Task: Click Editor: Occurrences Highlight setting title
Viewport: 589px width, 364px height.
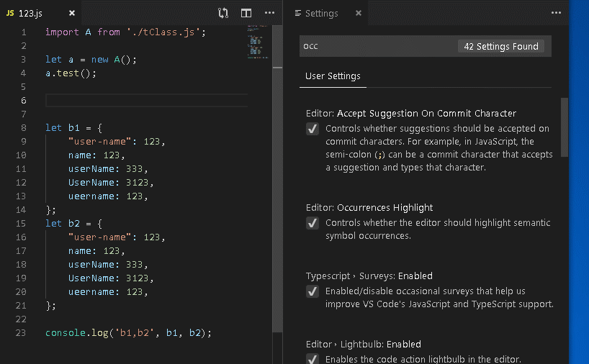Action: pos(369,207)
